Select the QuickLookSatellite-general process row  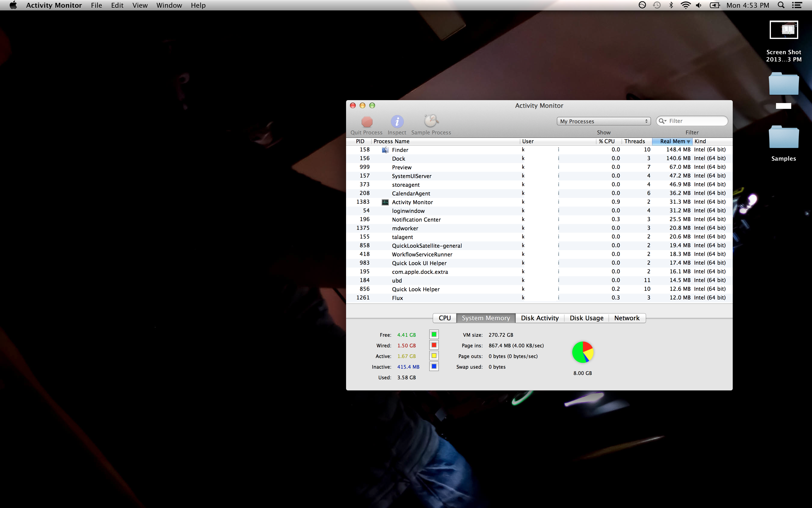[x=539, y=246]
